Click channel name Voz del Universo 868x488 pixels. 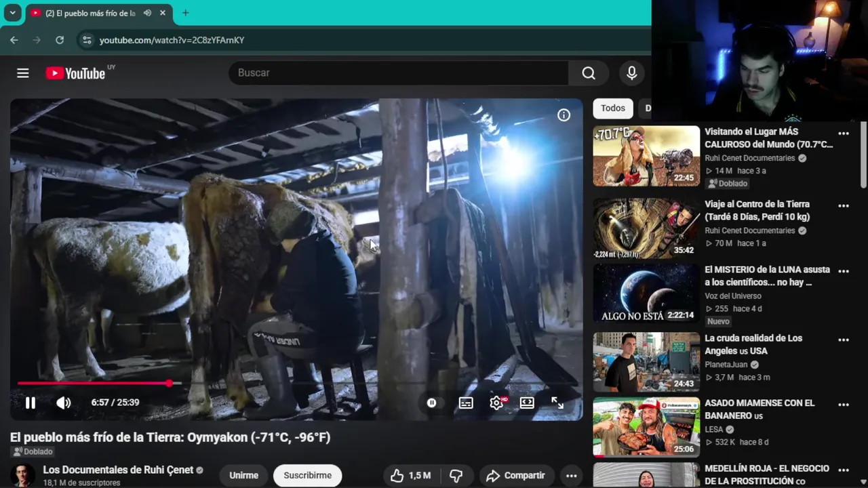point(733,296)
